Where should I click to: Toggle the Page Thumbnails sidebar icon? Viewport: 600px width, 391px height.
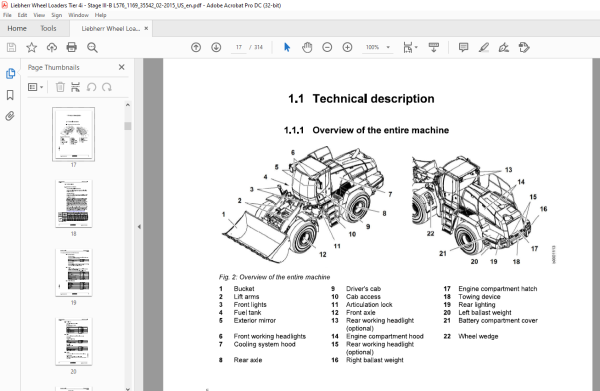click(10, 73)
